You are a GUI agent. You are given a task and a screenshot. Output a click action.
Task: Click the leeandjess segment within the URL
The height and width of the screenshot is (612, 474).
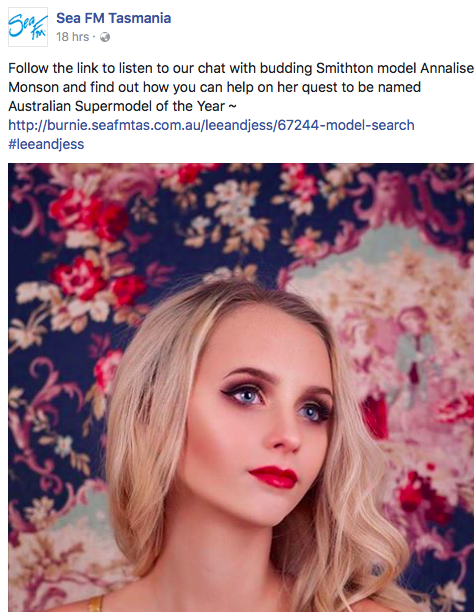click(x=239, y=125)
